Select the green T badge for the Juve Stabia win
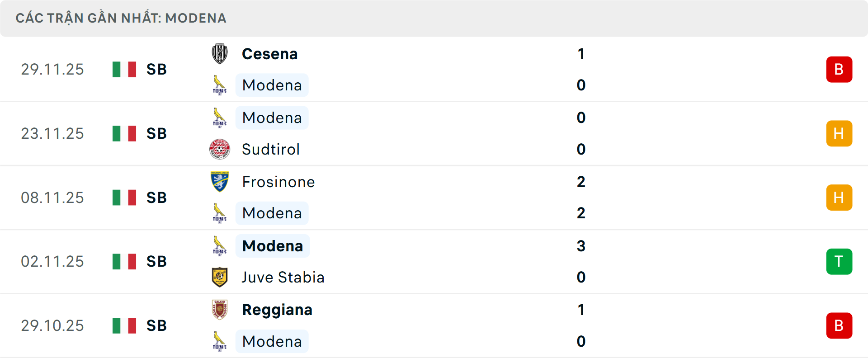 (839, 261)
